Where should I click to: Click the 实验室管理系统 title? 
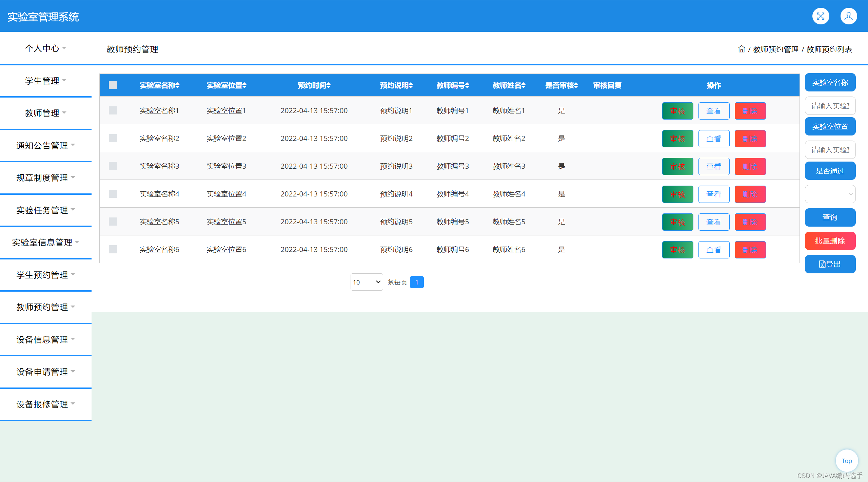pos(43,17)
